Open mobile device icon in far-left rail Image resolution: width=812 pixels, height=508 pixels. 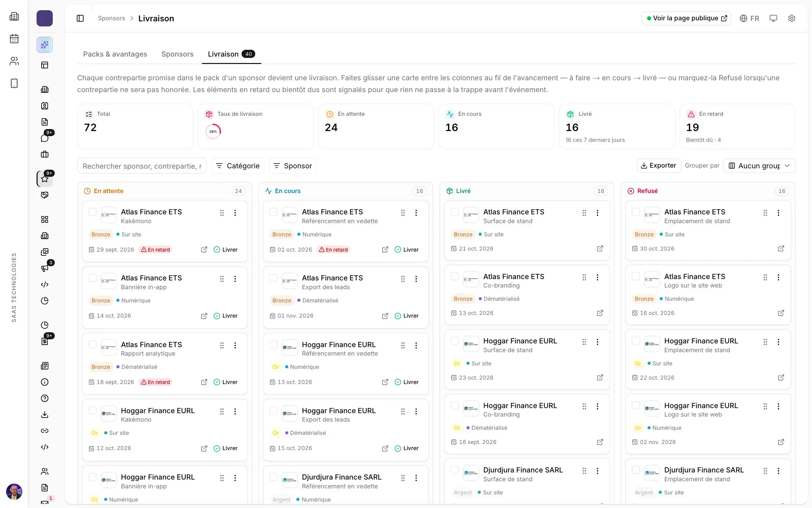[x=14, y=83]
